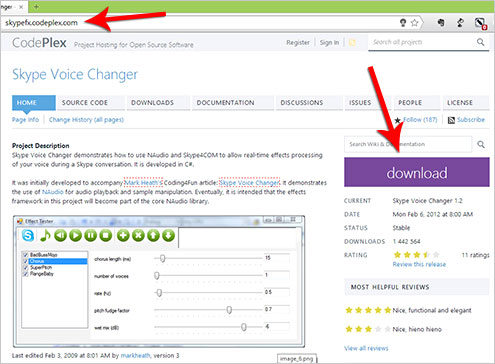Open the Mark Heath's link in description

[143, 183]
